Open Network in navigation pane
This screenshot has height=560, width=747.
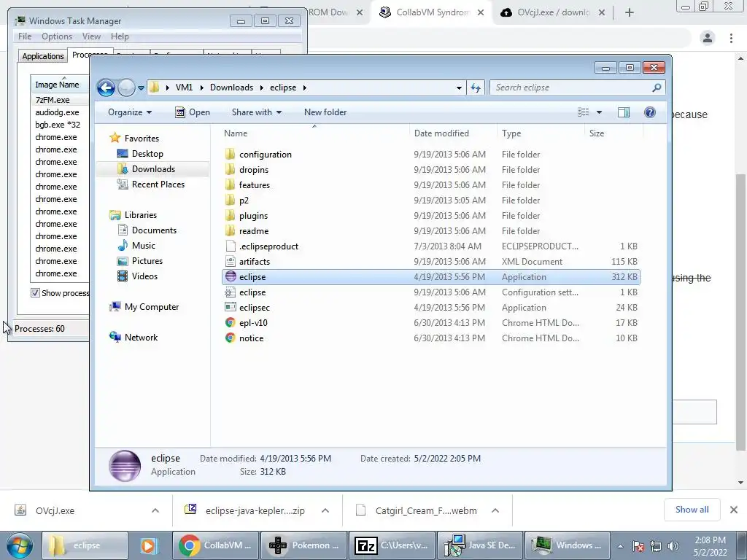[x=141, y=337]
